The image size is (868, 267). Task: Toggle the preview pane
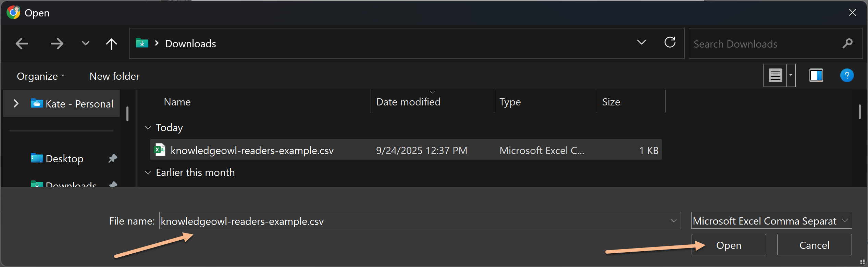click(816, 75)
